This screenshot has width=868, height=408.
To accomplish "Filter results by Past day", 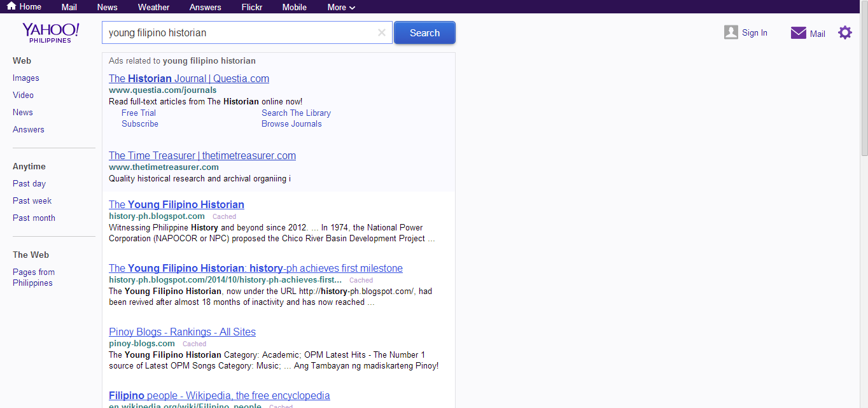I will (x=29, y=183).
